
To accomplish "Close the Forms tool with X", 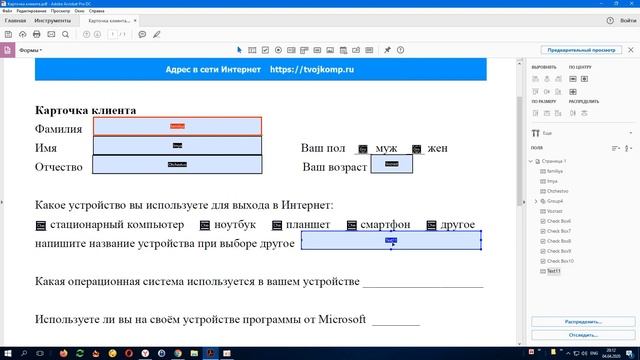I will [x=631, y=50].
